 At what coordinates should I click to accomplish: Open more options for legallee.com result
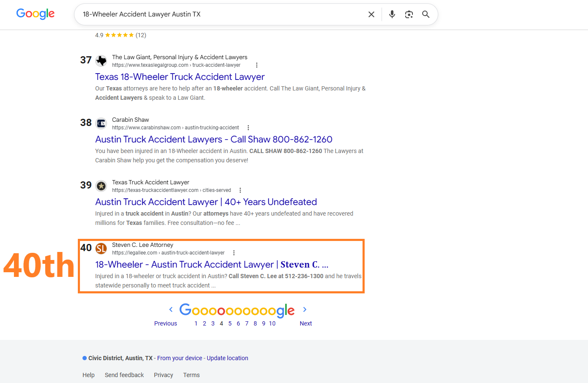click(234, 253)
